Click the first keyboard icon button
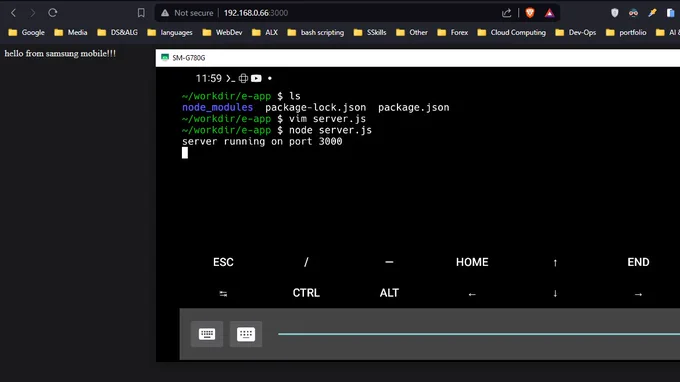 pyautogui.click(x=207, y=334)
